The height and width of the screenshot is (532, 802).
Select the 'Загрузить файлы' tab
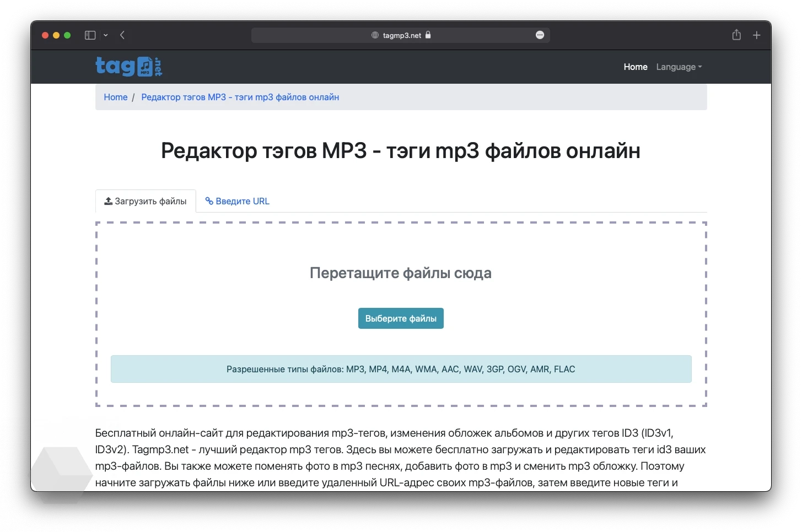[146, 201]
